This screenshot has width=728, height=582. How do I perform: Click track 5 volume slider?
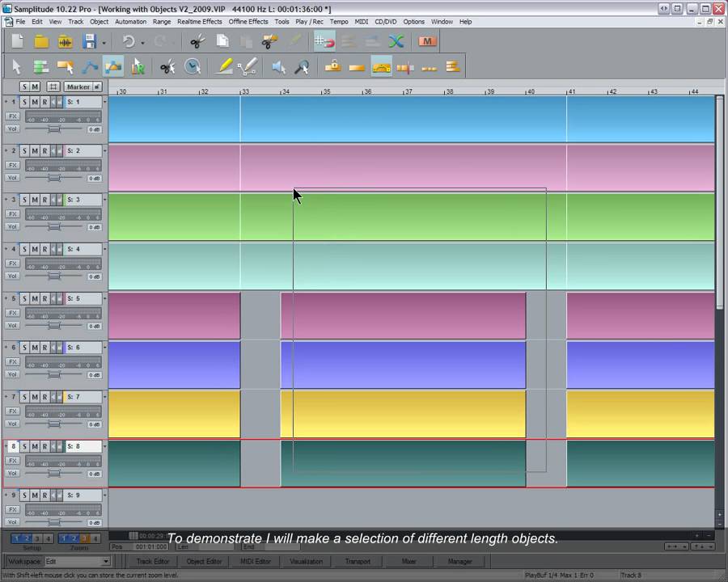pyautogui.click(x=54, y=326)
